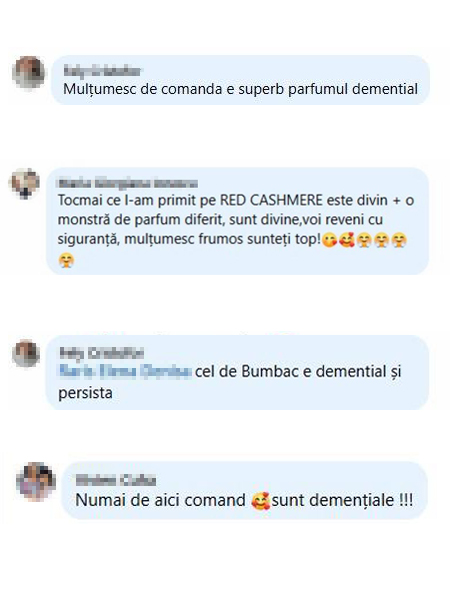
Task: Click the word 'persista' in Bumbac comment
Action: 85,394
